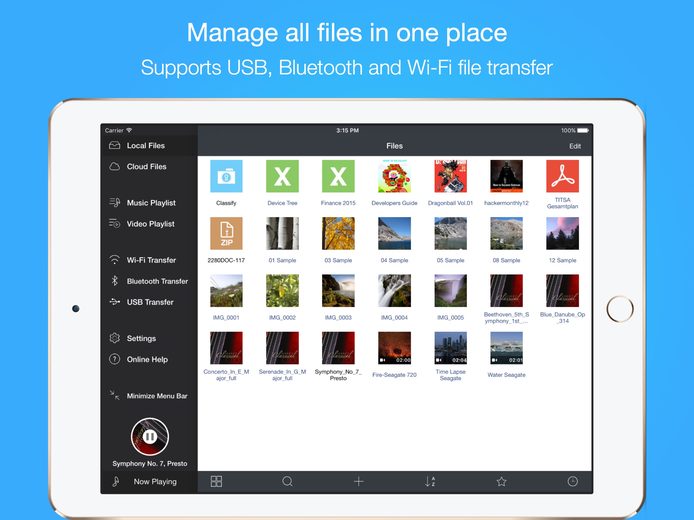694x520 pixels.
Task: Open the IMG_0001 photo thumbnail
Action: [x=226, y=291]
